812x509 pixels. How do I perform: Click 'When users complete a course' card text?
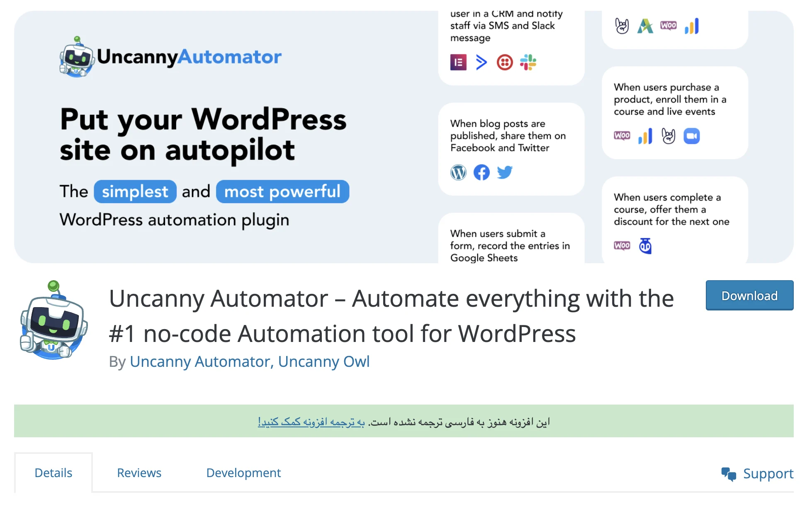click(671, 209)
